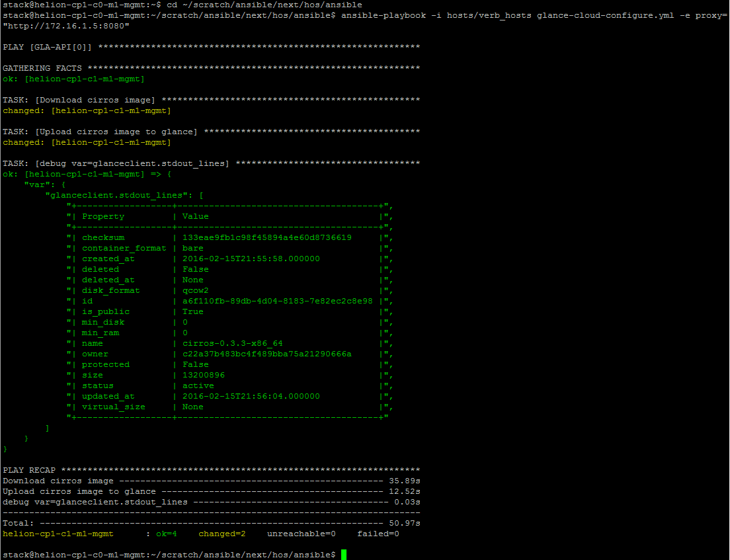Click the GATHERING FACTS heading
Image resolution: width=730 pixels, height=560 pixels.
tap(42, 68)
